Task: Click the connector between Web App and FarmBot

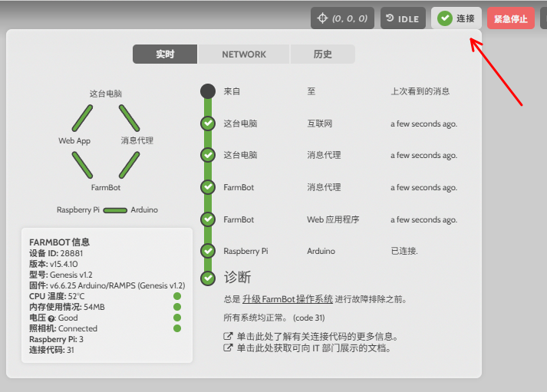Action: pos(82,165)
